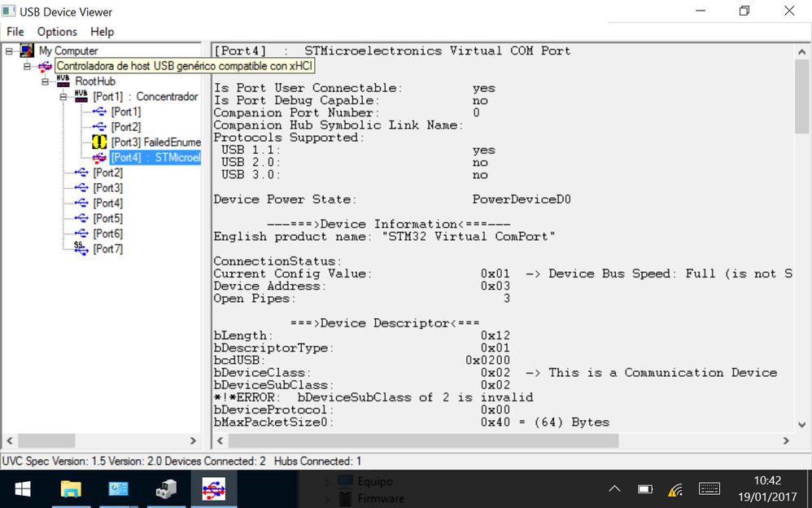
Task: Select nested [Port1] under Concentrador
Action: pyautogui.click(x=126, y=112)
